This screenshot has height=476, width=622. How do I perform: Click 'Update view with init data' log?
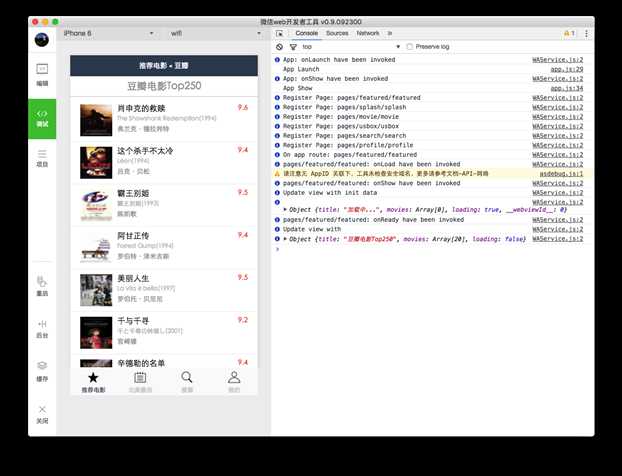click(330, 193)
